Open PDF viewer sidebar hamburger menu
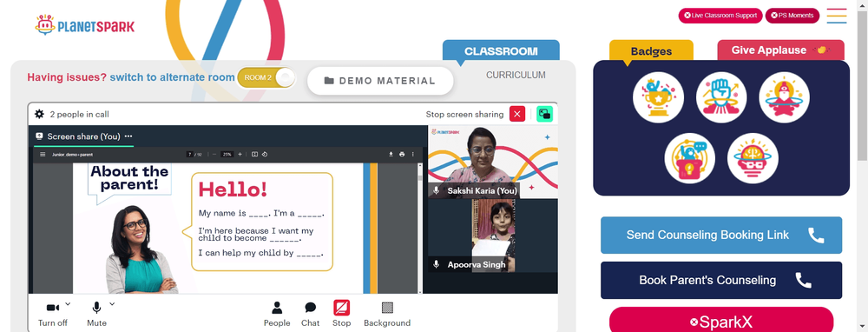 pos(43,155)
